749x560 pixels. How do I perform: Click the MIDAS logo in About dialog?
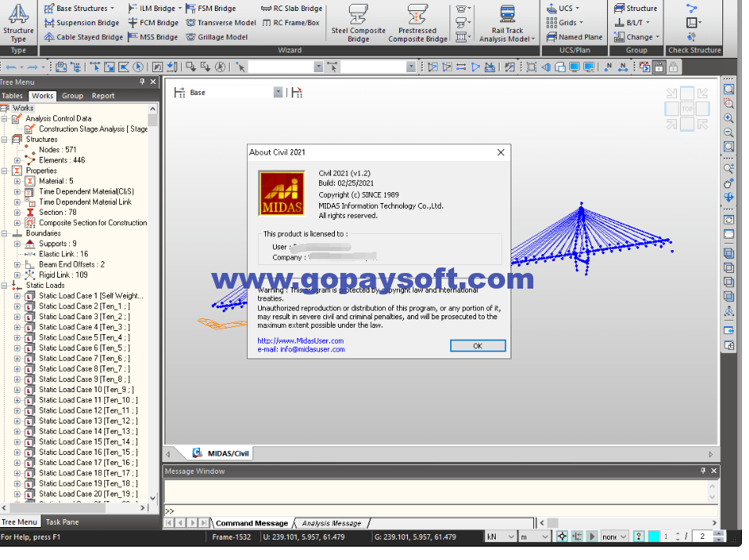(x=282, y=193)
